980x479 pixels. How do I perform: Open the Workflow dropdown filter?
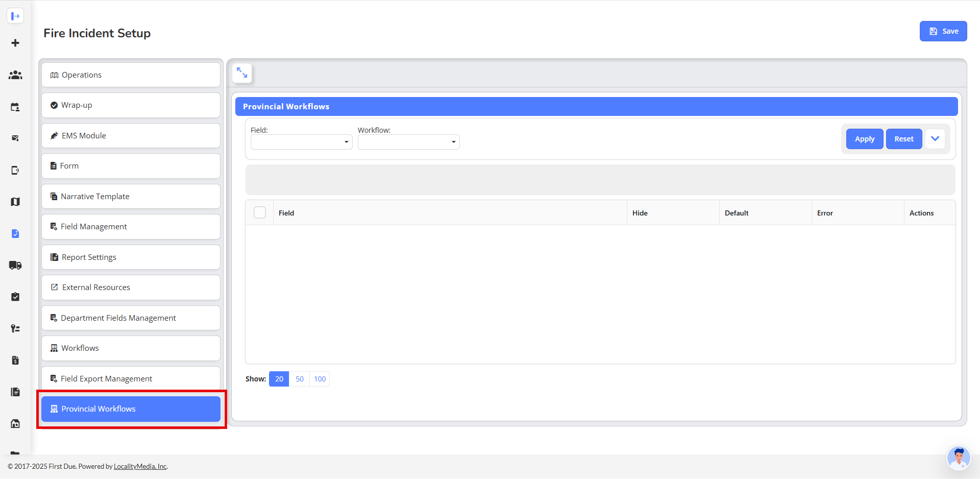coord(409,142)
